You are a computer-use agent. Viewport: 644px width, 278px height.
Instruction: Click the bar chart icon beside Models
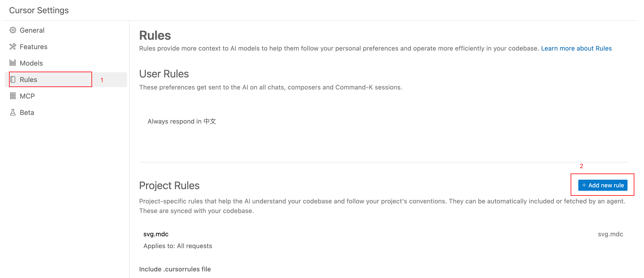13,63
